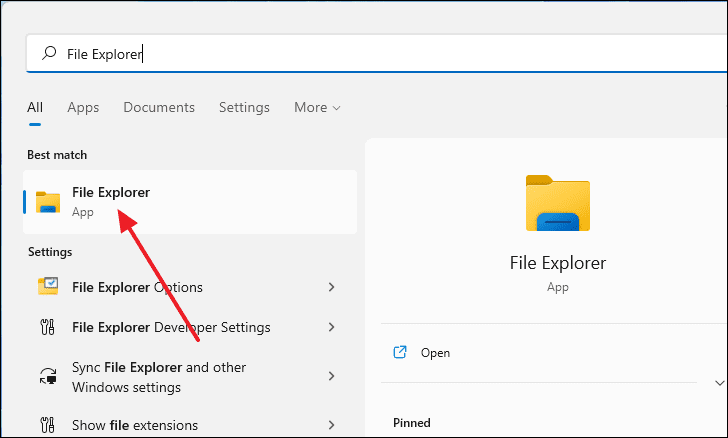The height and width of the screenshot is (438, 728).
Task: Open Show file extensions result
Action: [190, 425]
